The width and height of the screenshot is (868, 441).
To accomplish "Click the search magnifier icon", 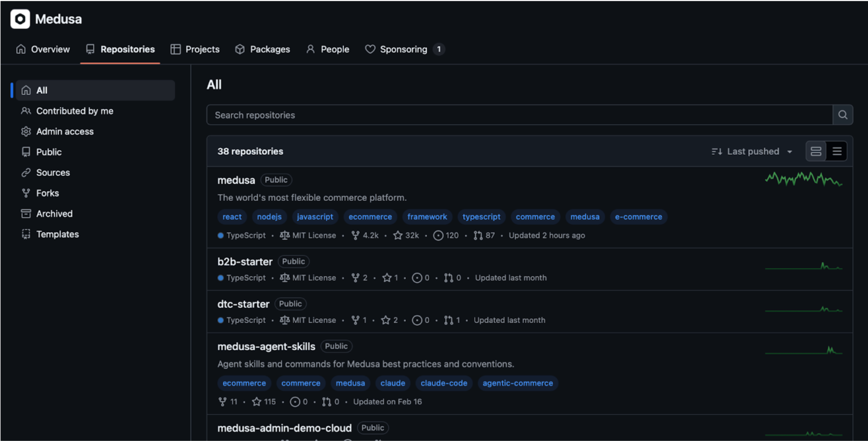I will tap(843, 115).
